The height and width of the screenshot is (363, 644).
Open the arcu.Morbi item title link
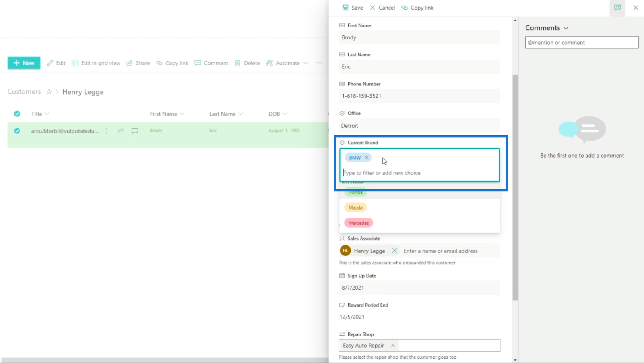[x=65, y=131]
